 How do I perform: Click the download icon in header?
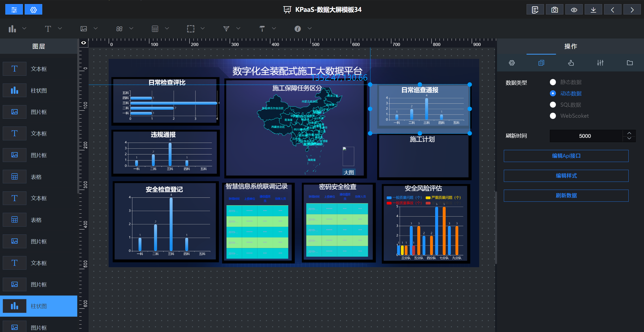(593, 10)
